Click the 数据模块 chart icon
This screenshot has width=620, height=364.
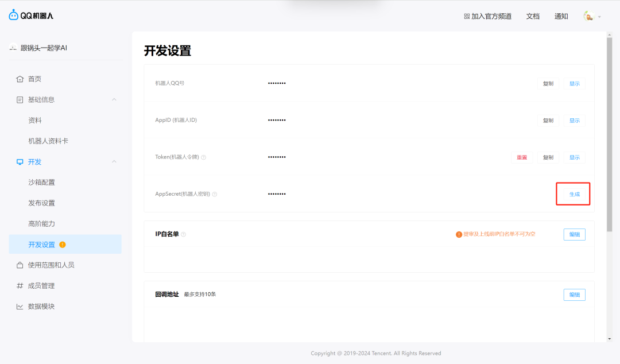tap(20, 306)
